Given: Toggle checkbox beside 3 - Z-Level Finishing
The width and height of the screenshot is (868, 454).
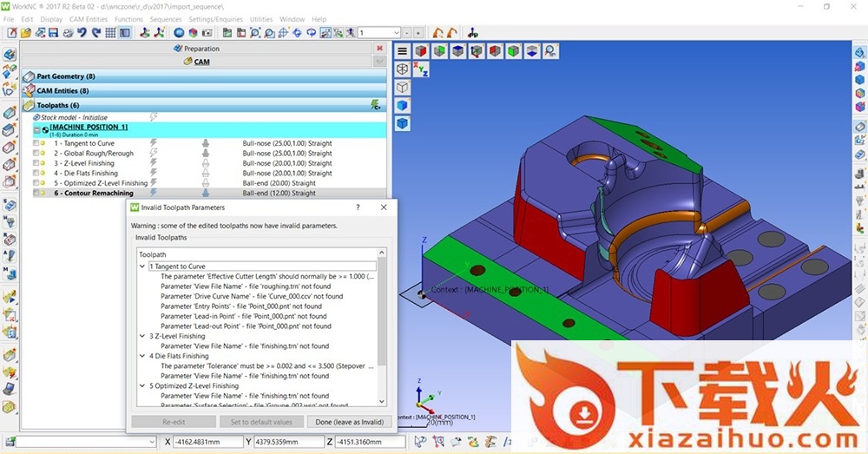Looking at the screenshot, I should pos(36,163).
